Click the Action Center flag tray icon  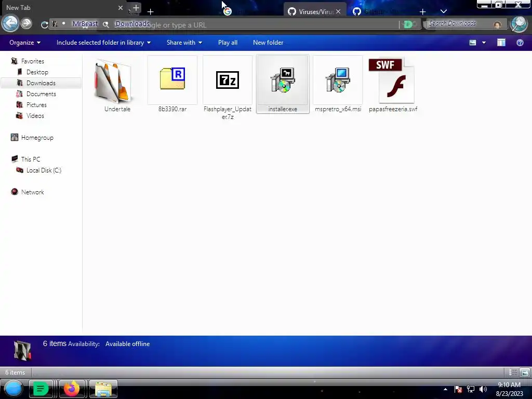458,389
